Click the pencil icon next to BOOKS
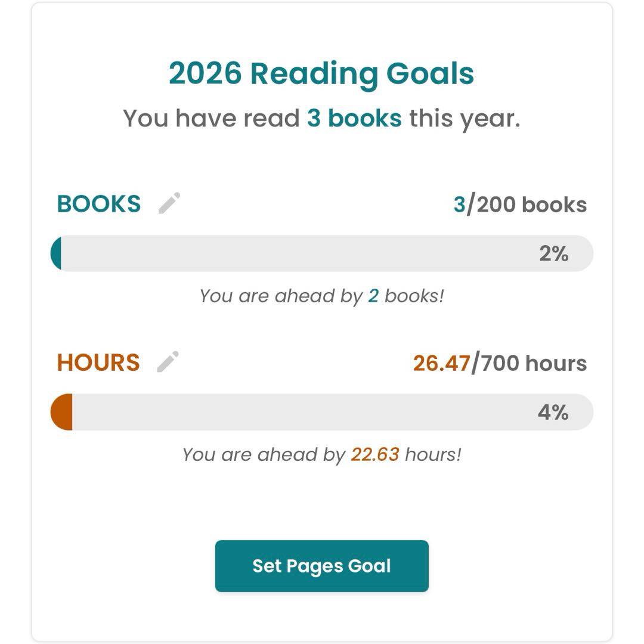 coord(169,203)
